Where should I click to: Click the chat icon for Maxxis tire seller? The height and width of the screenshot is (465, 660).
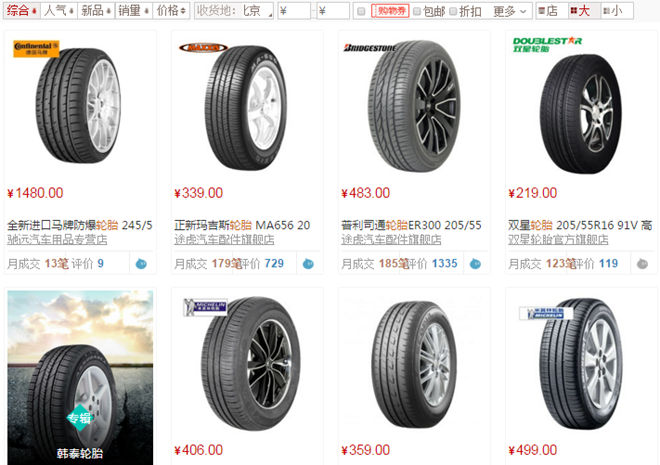308,264
